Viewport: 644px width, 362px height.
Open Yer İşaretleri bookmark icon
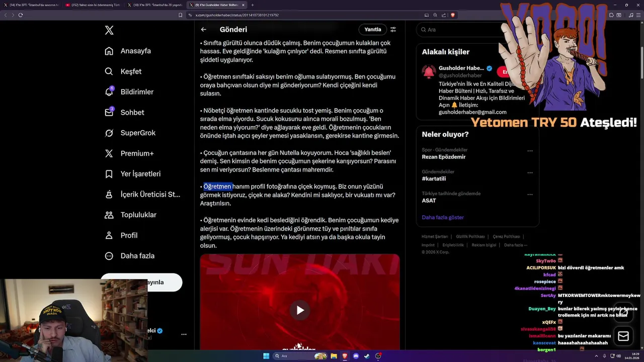coord(109,174)
